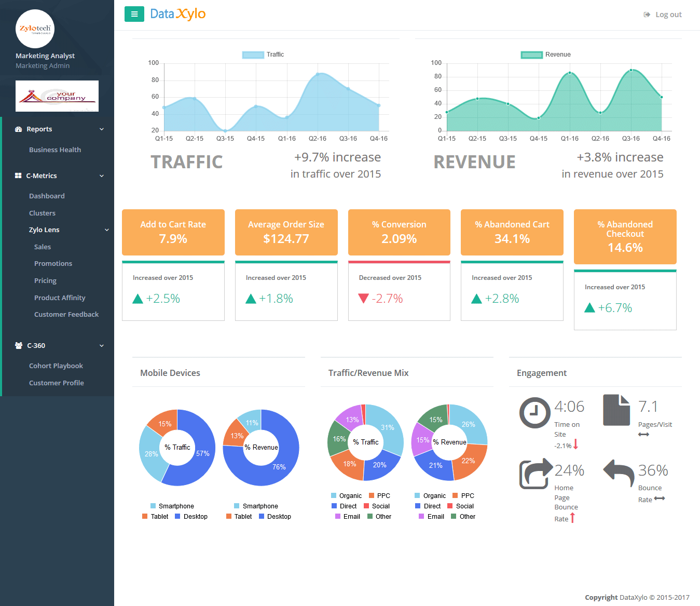Collapse the Zylo Lens submenu chevron
The width and height of the screenshot is (700, 606).
[107, 230]
